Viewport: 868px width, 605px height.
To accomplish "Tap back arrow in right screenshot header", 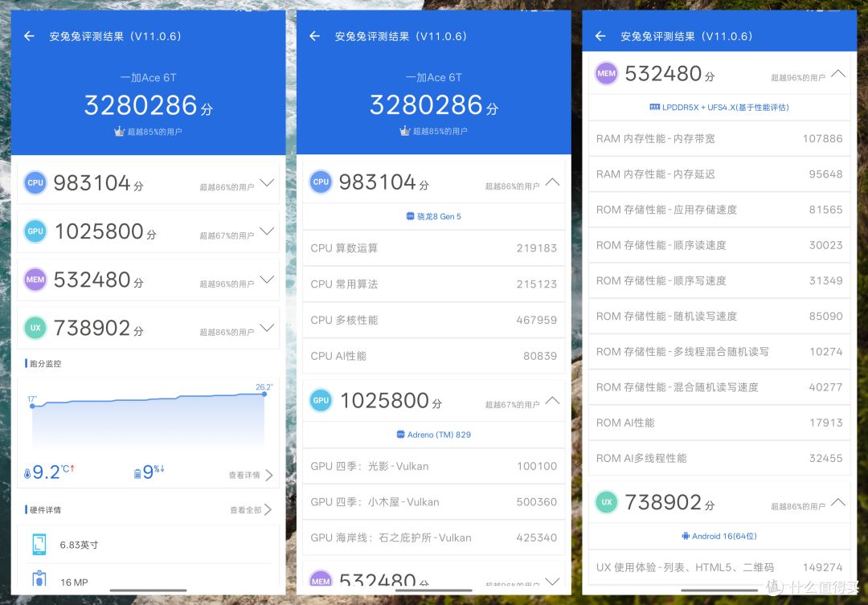I will [600, 36].
